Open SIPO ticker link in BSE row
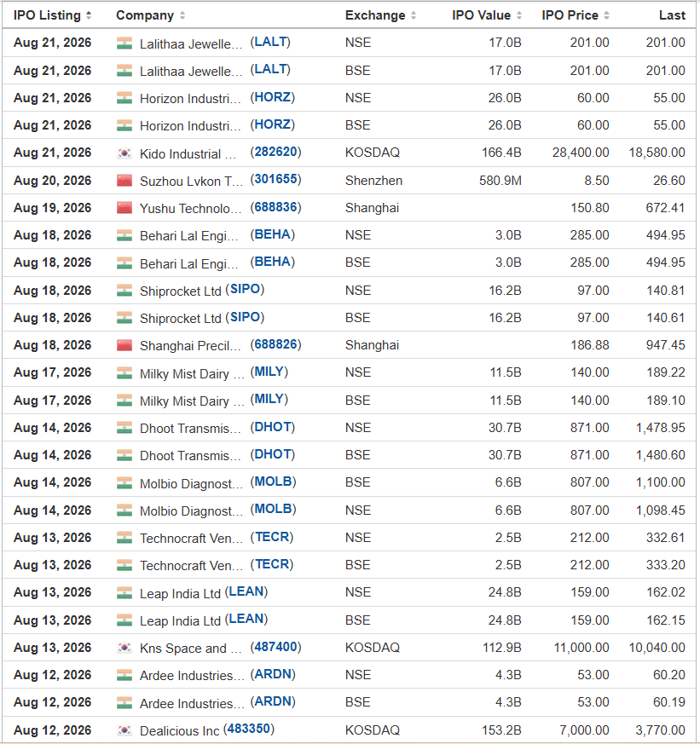The image size is (700, 744). [x=245, y=316]
